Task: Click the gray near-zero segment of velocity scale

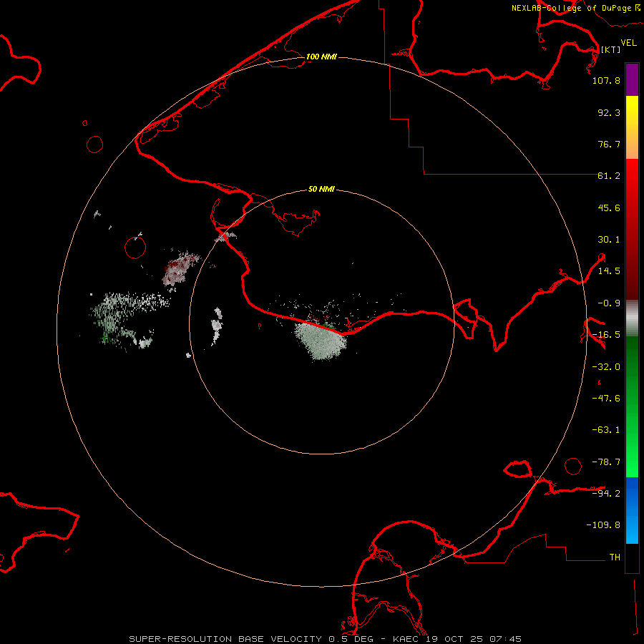Action: [632, 318]
